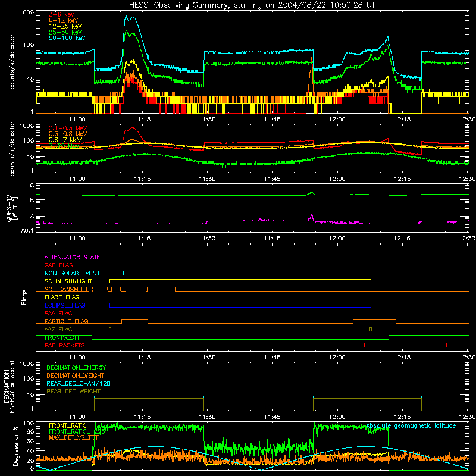This screenshot has height=476, width=476.
Task: Click the 'ECLIPSE_FLAG' label
Action: click(65, 305)
